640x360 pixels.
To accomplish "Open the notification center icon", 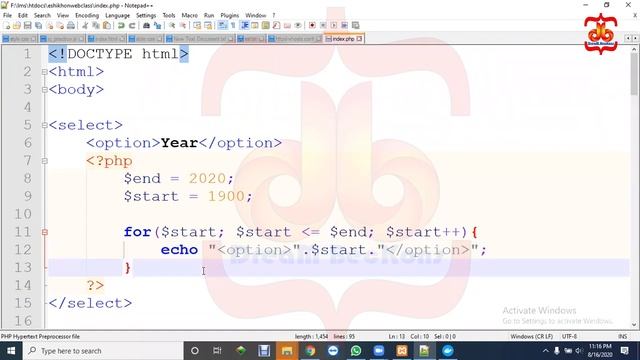I will coord(624,351).
